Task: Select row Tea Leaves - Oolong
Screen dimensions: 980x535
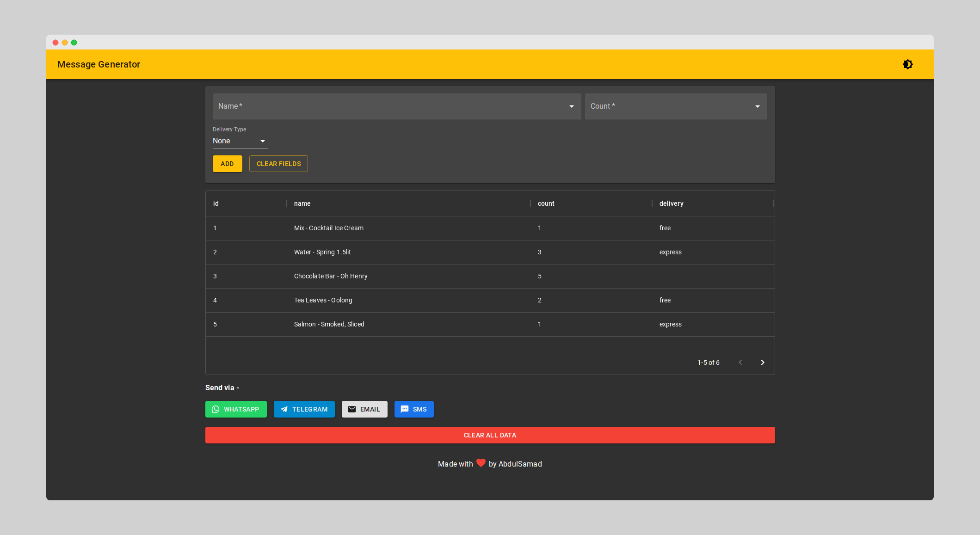Action: point(490,300)
